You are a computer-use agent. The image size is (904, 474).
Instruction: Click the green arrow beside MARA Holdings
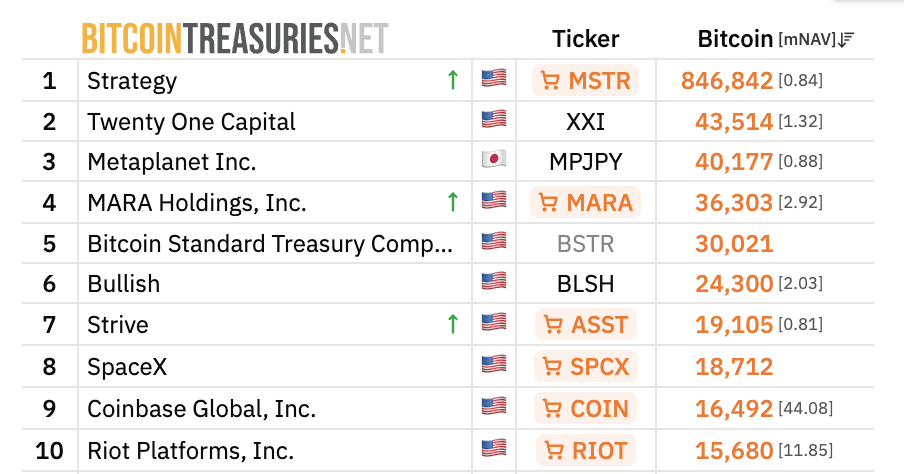click(453, 202)
